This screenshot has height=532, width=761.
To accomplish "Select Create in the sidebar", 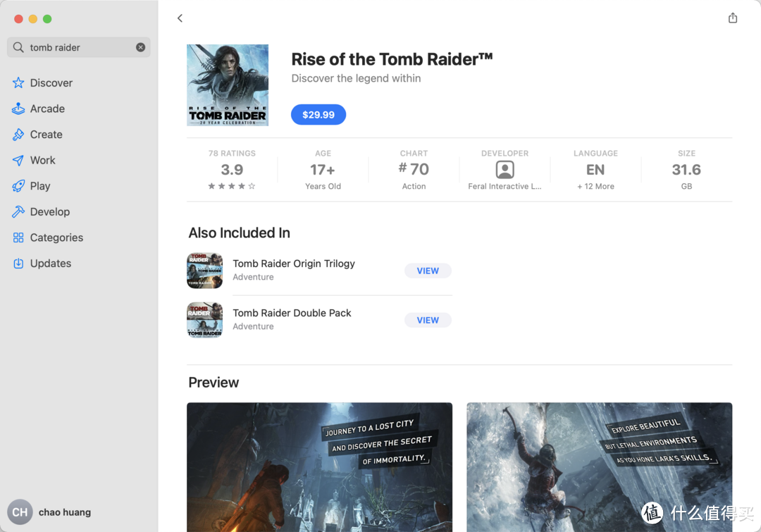I will (x=46, y=135).
